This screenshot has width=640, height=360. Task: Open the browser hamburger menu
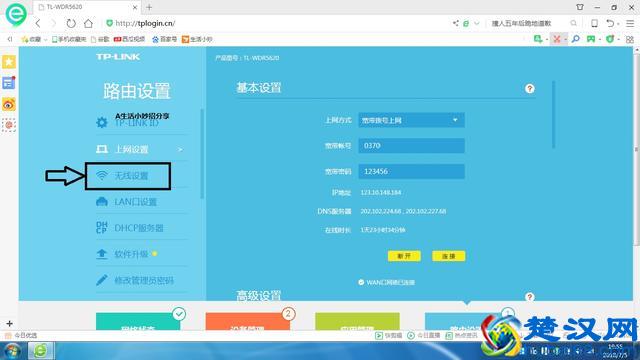pyautogui.click(x=630, y=23)
